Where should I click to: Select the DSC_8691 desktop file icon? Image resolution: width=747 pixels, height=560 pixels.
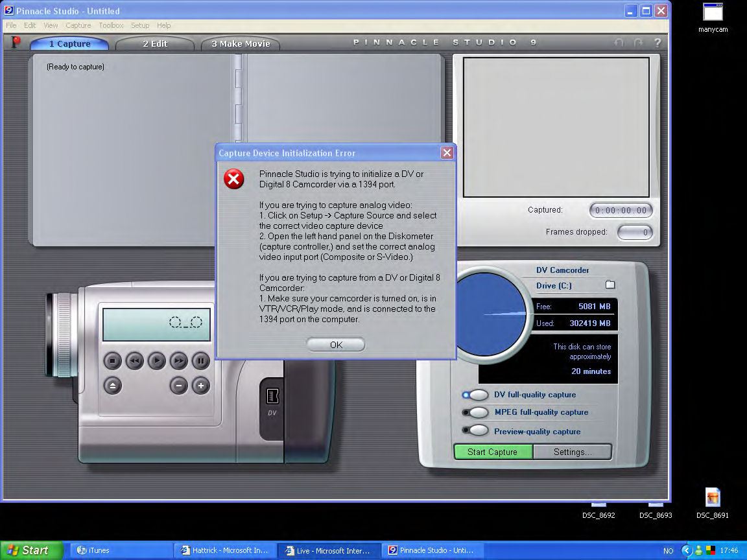[x=712, y=504]
